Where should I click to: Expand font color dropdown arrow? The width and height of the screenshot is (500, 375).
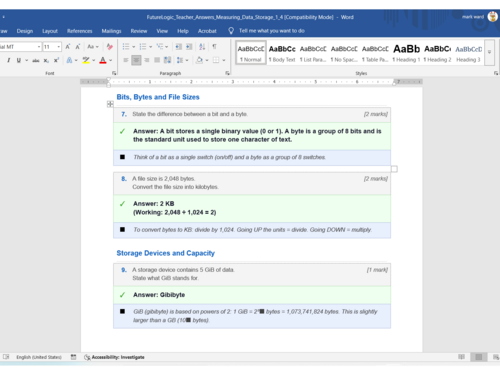coord(111,60)
